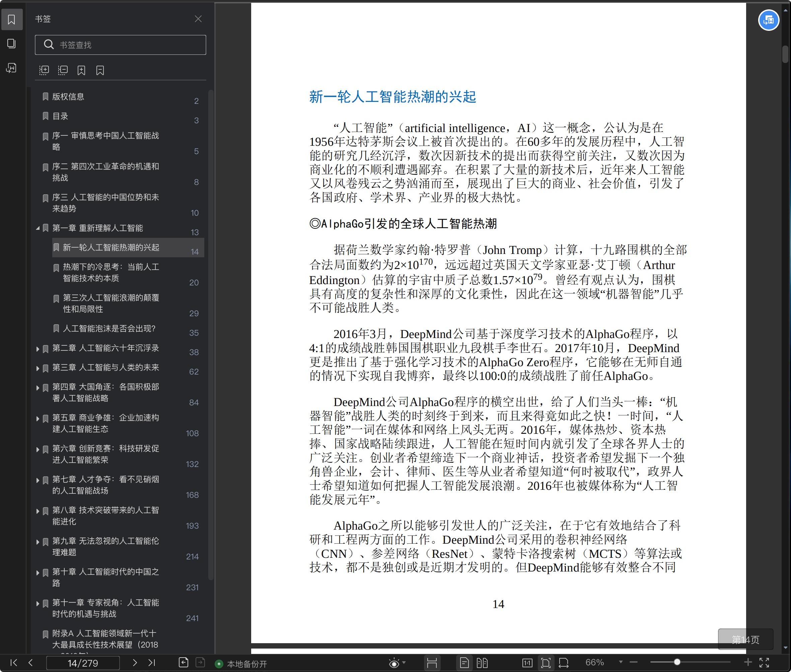Click the document vertical scrollbar thumb

785,54
